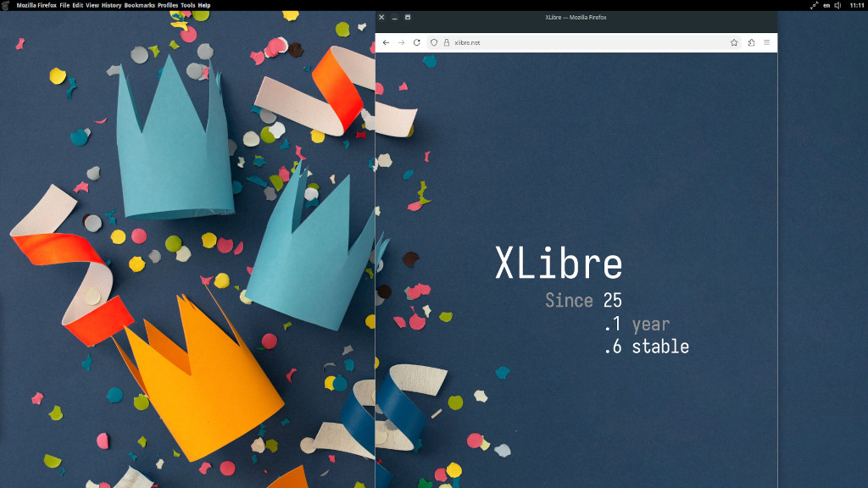Open the Firefox hamburger application menu

766,42
